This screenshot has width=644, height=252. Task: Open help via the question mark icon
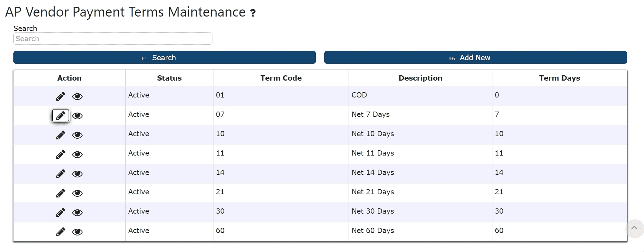[x=253, y=13]
